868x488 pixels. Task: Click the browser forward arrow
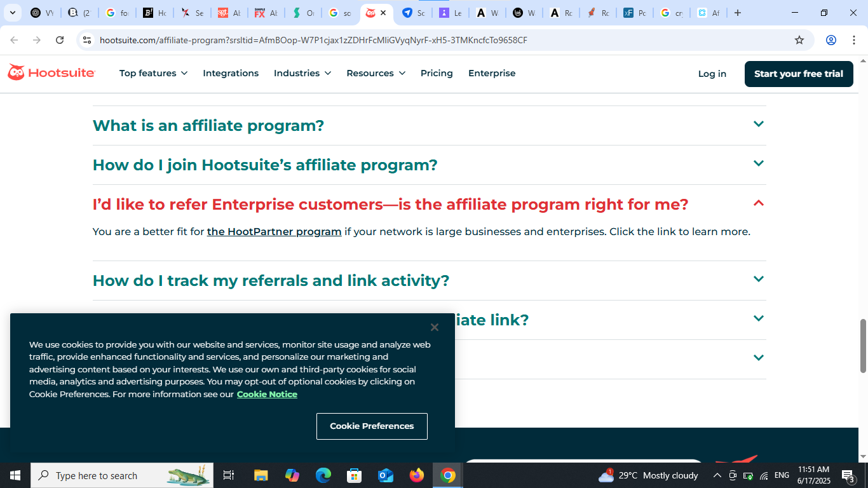pyautogui.click(x=37, y=40)
